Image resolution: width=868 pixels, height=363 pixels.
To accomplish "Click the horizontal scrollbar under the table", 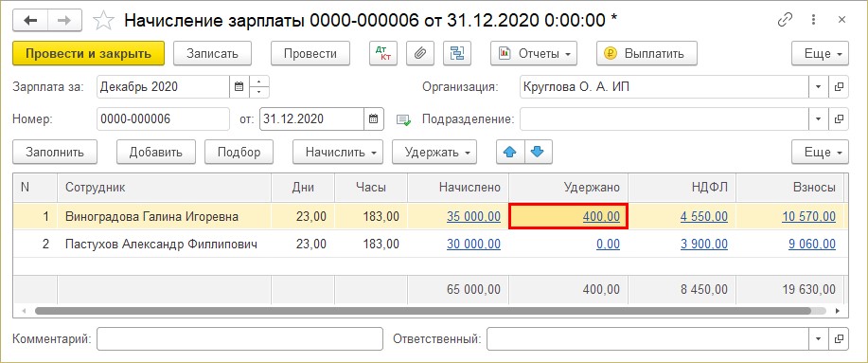I will tap(423, 311).
